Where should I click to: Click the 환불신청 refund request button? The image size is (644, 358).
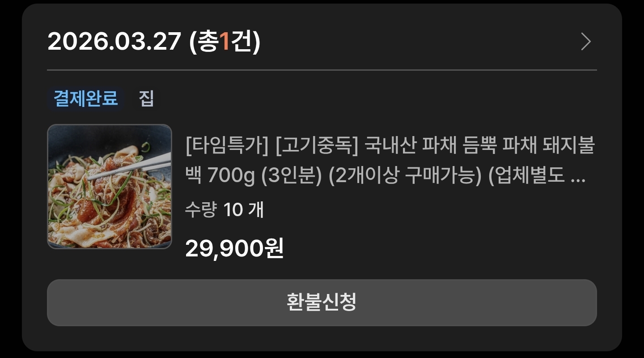coord(322,303)
